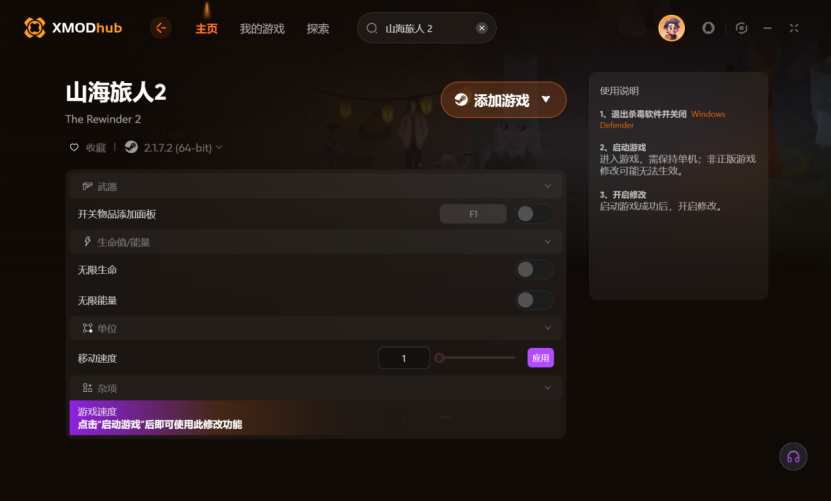The height and width of the screenshot is (501, 831).
Task: Click the heart 收藏 favorite icon
Action: point(74,147)
